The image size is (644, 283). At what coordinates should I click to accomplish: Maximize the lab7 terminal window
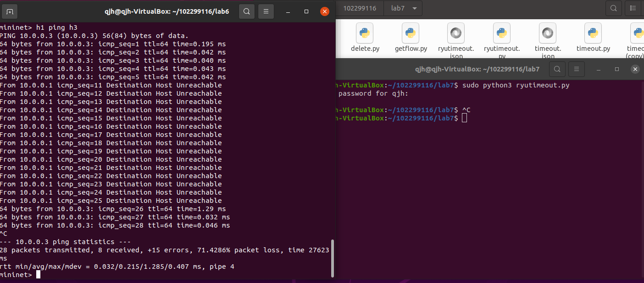(x=617, y=70)
